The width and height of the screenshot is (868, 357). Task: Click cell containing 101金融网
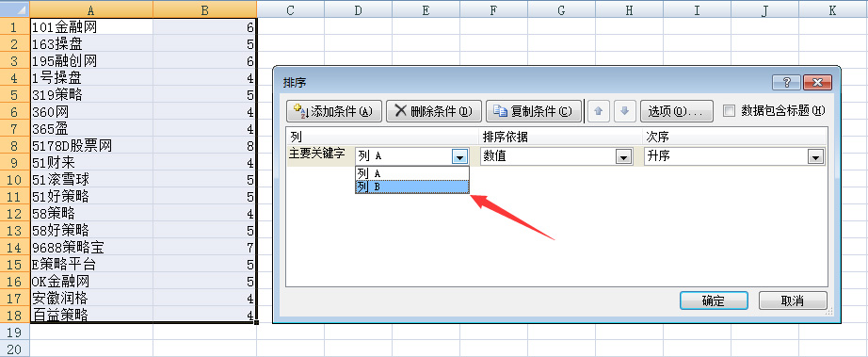pyautogui.click(x=91, y=27)
